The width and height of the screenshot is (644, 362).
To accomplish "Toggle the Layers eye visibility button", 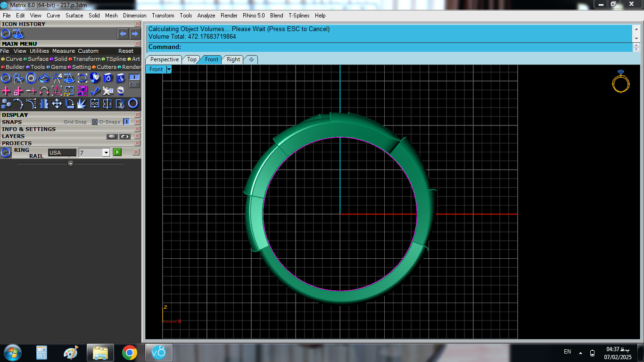I will click(125, 136).
